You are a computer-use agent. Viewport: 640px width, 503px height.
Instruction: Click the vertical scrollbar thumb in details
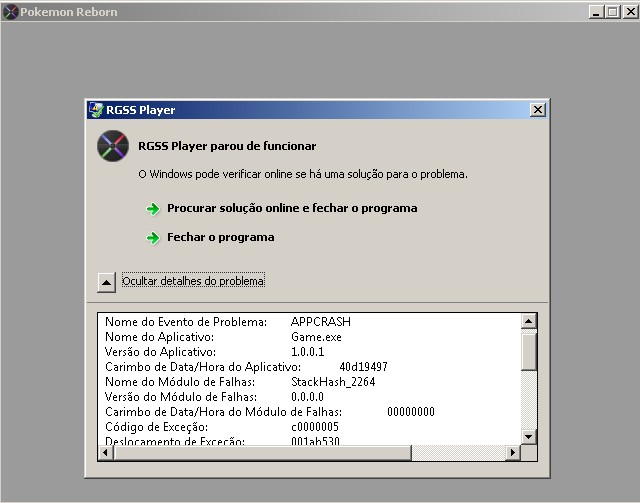(x=529, y=352)
